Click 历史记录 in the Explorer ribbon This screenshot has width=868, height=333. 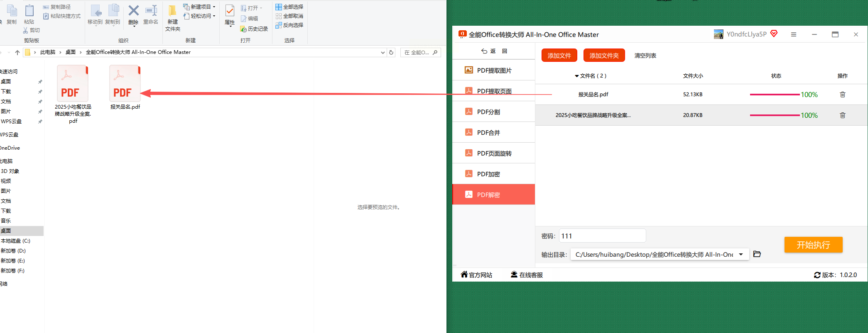tap(254, 29)
